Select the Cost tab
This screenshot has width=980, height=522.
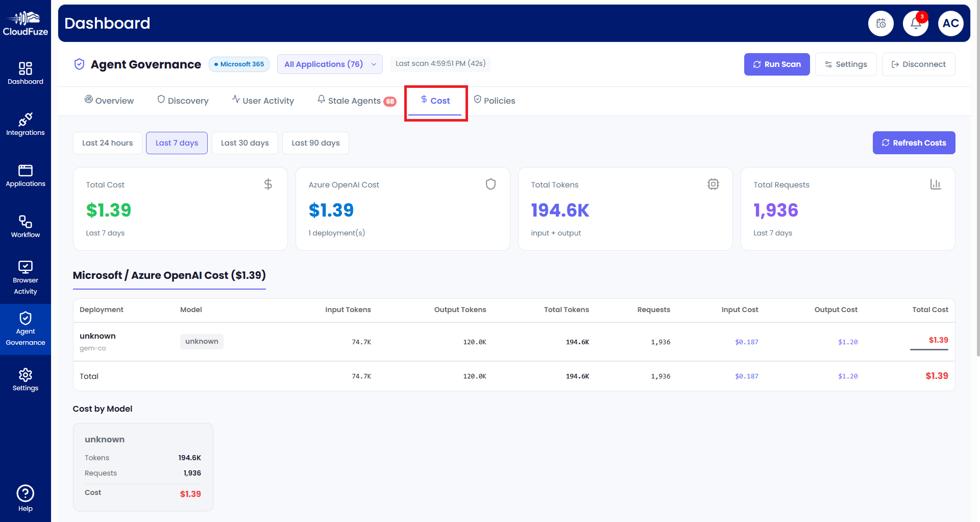(435, 101)
